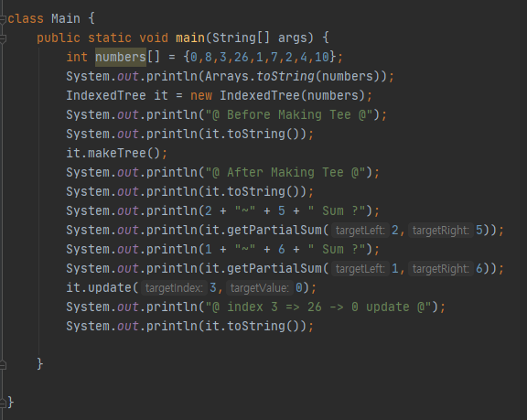This screenshot has width=527, height=420.
Task: Collapse the class Main fold marker
Action: [x=3, y=19]
